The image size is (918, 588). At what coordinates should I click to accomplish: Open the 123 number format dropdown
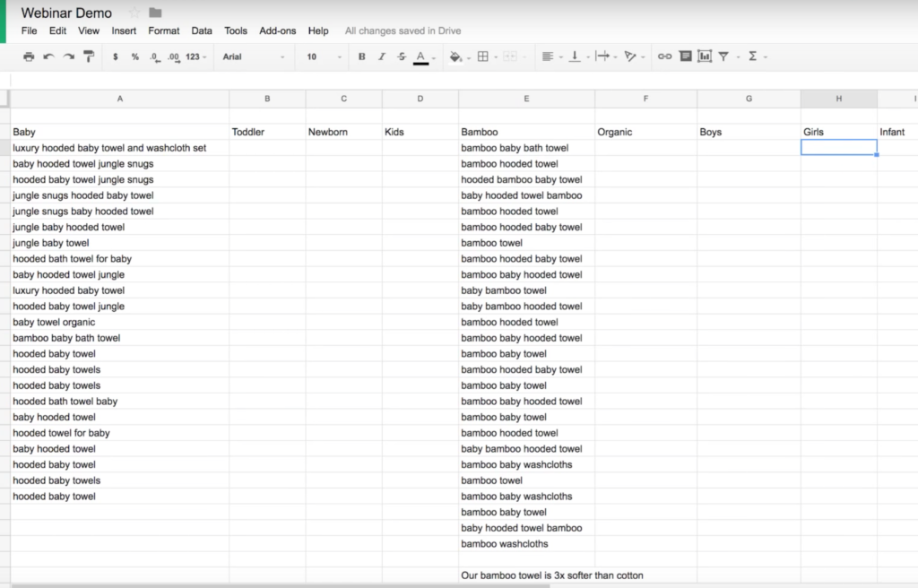[x=196, y=56]
